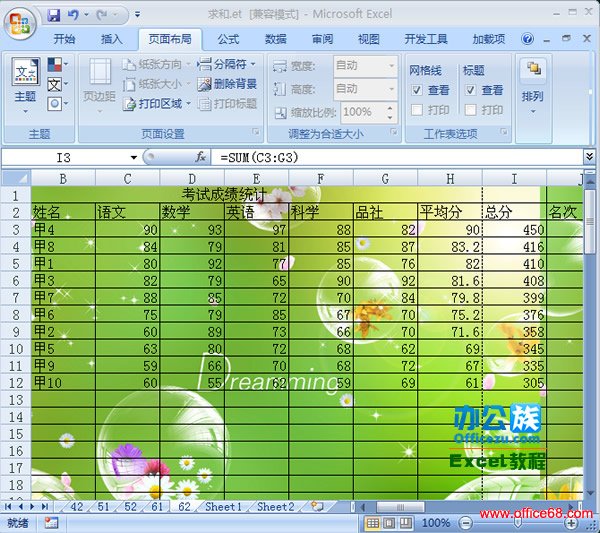Click Delete Background (删除背景)
600x533 pixels.
click(227, 84)
